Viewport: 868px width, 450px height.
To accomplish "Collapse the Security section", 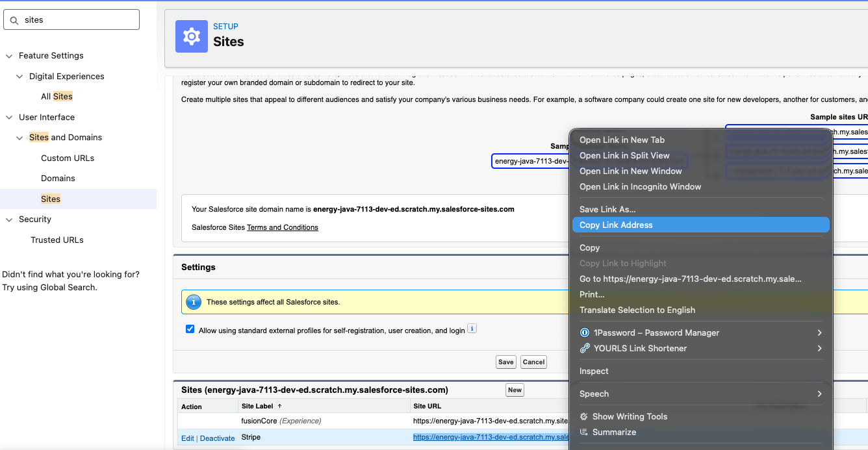I will click(9, 219).
